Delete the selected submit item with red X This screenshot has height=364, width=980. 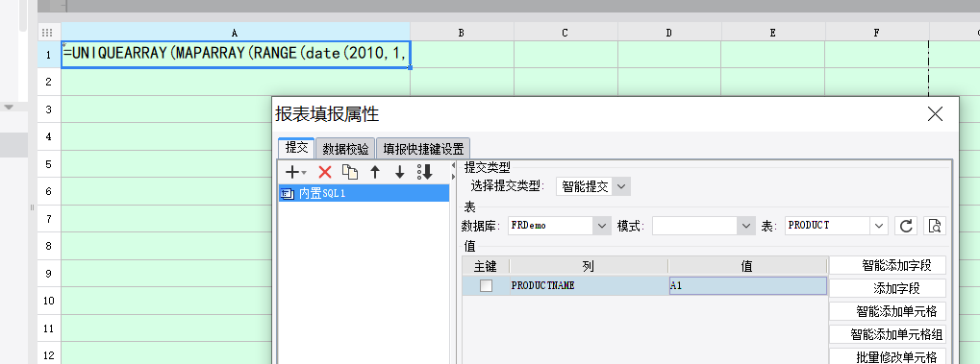325,172
